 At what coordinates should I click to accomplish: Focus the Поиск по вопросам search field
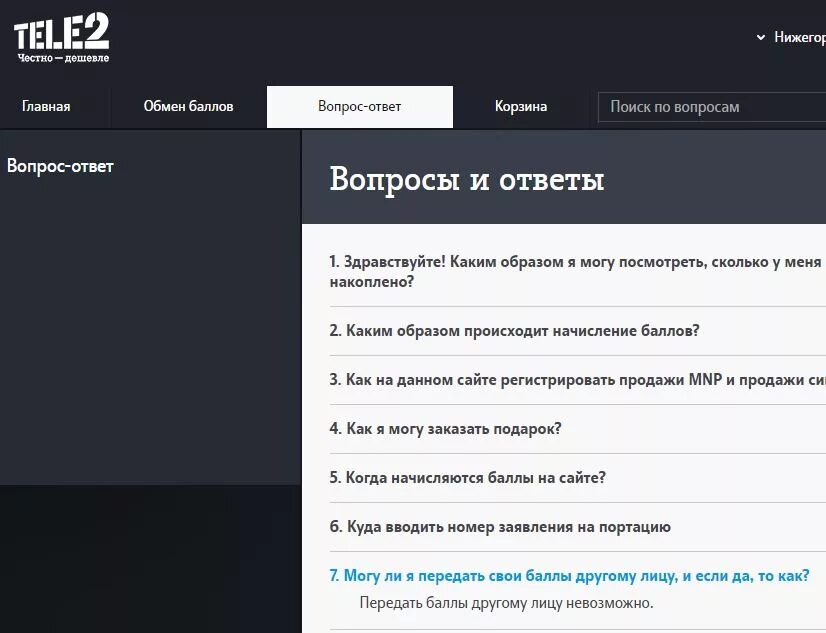[x=712, y=107]
